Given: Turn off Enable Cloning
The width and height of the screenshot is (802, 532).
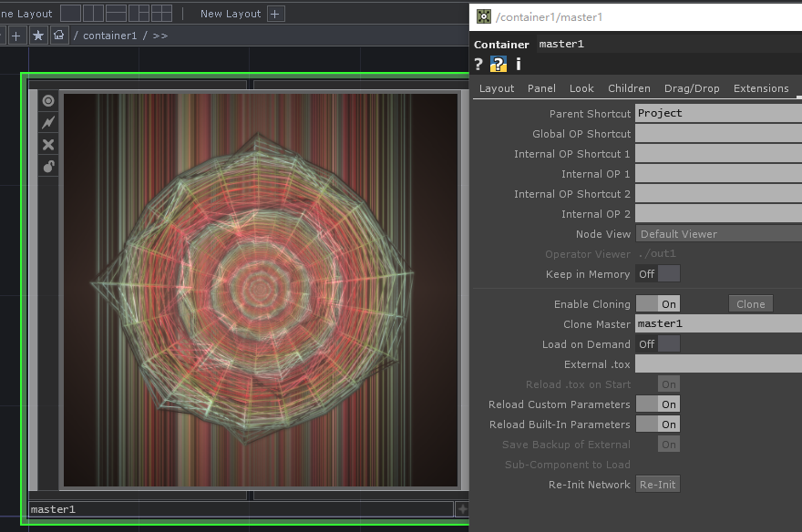Looking at the screenshot, I should 657,303.
